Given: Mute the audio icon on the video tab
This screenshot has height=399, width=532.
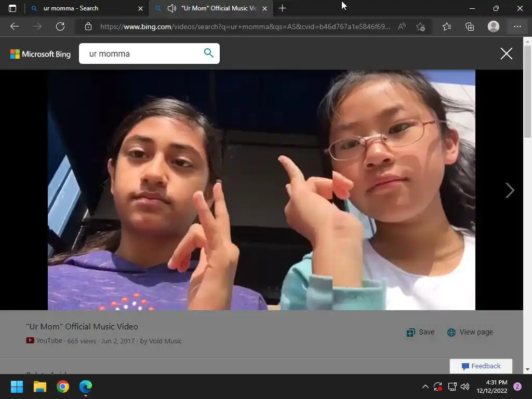Looking at the screenshot, I should [x=171, y=8].
